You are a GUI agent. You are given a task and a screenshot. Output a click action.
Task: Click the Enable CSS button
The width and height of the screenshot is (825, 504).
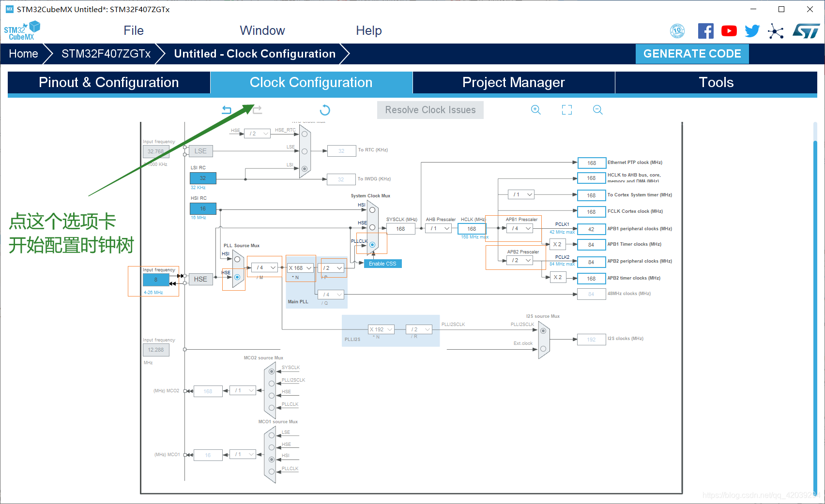382,264
